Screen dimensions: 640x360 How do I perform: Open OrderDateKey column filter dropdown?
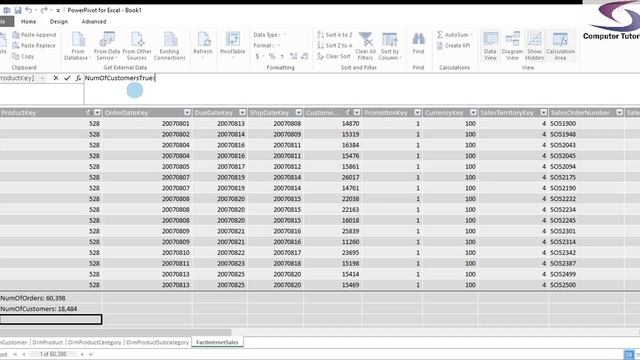(187, 112)
